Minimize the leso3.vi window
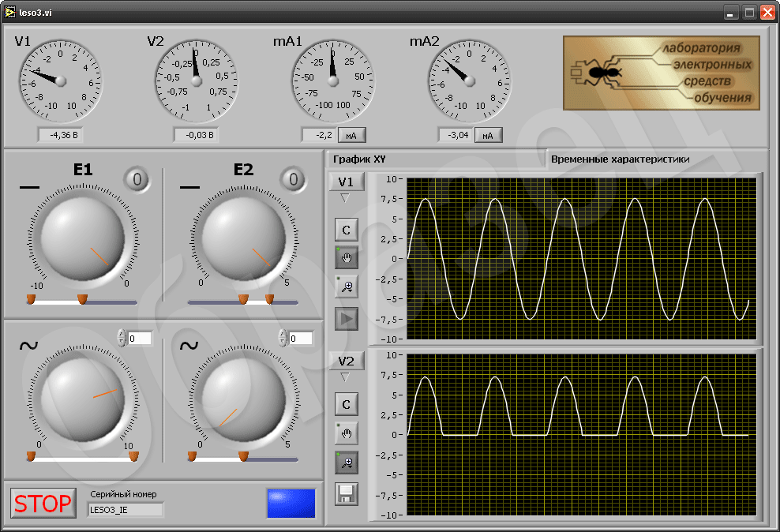780x532 pixels. click(730, 13)
